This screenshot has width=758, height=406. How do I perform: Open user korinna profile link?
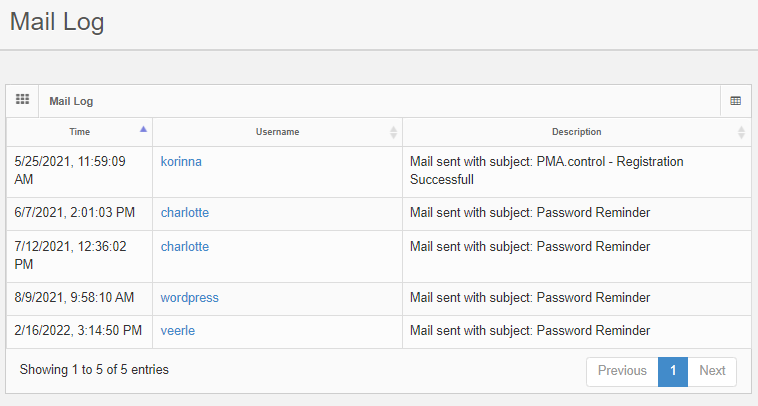tap(182, 160)
